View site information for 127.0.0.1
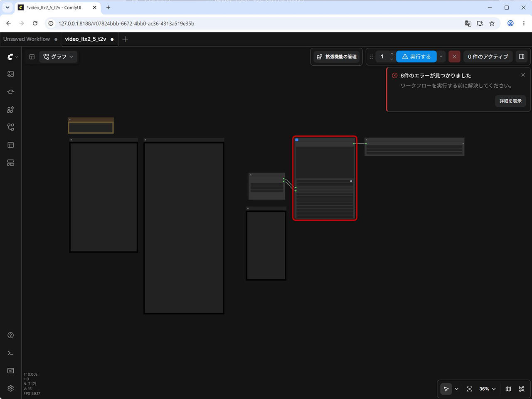This screenshot has width=532, height=399. 51,24
